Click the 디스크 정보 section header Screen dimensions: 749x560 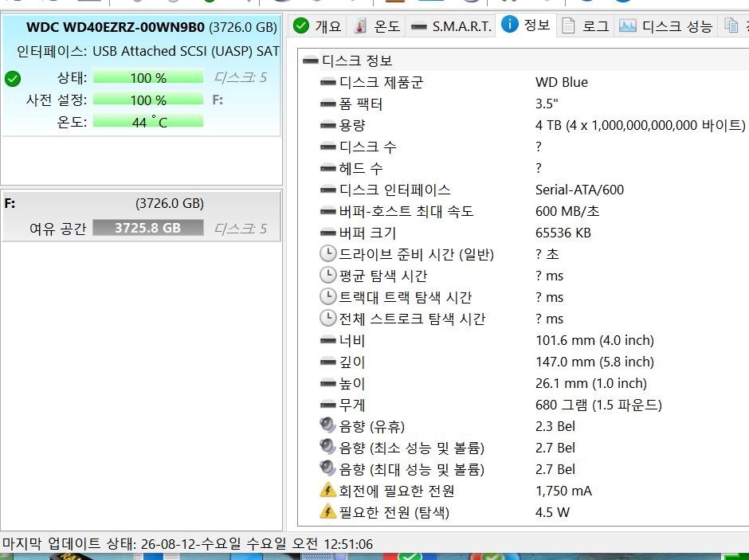[x=357, y=61]
